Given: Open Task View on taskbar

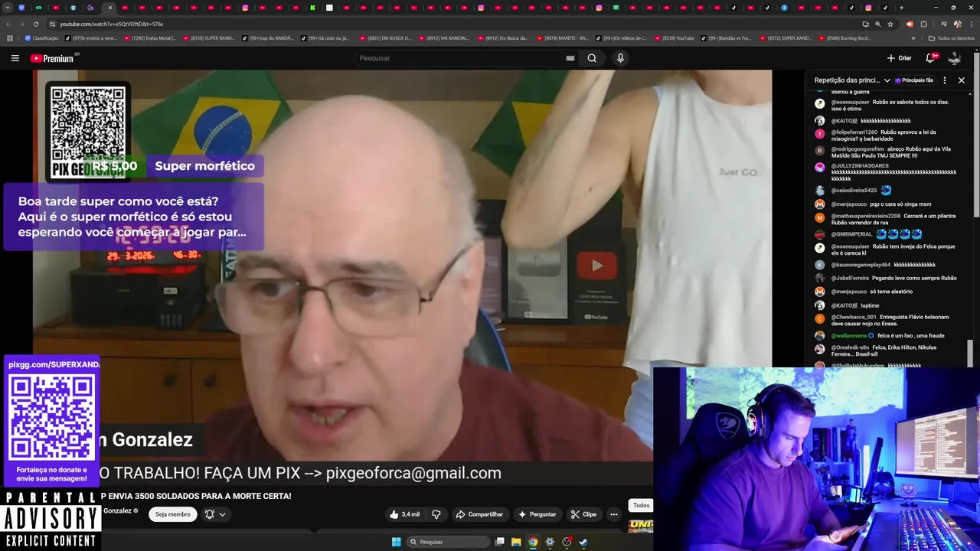Looking at the screenshot, I should coord(500,542).
